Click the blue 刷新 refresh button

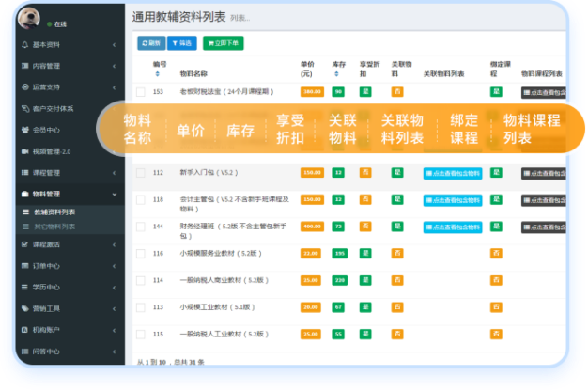pyautogui.click(x=151, y=43)
